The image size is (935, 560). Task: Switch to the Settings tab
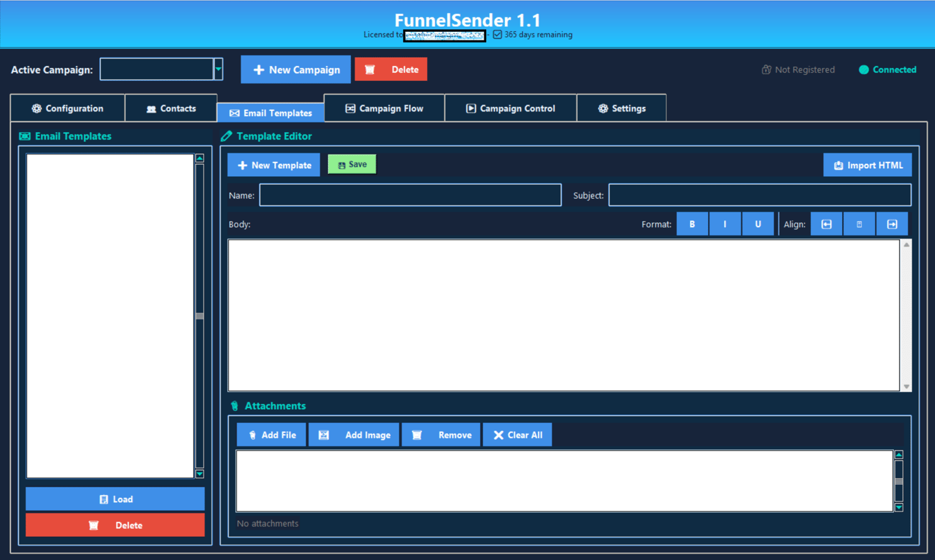click(x=621, y=108)
